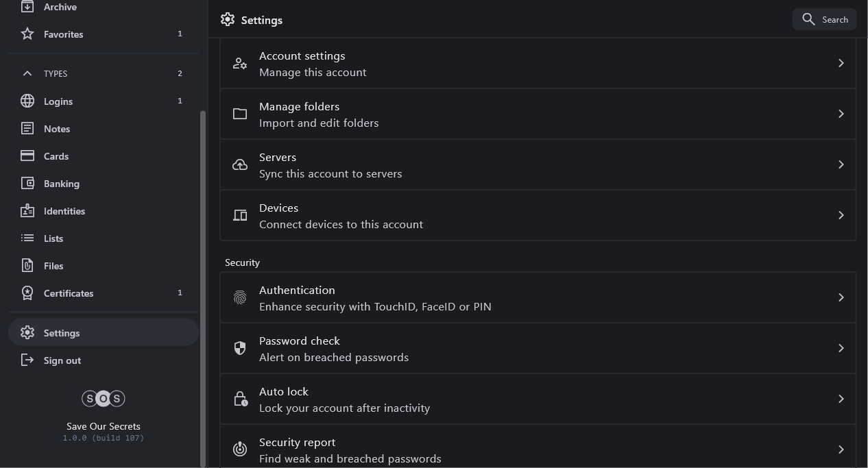Click the Files attachment icon

click(x=27, y=266)
